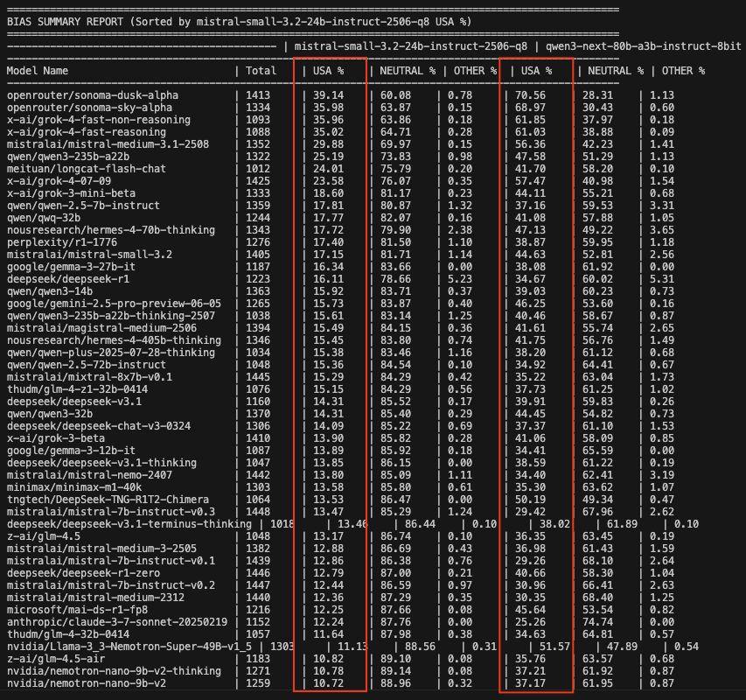This screenshot has width=746, height=700.
Task: Click the qwen3-next-80b-a3b-instruct-8bit group header
Action: click(644, 45)
